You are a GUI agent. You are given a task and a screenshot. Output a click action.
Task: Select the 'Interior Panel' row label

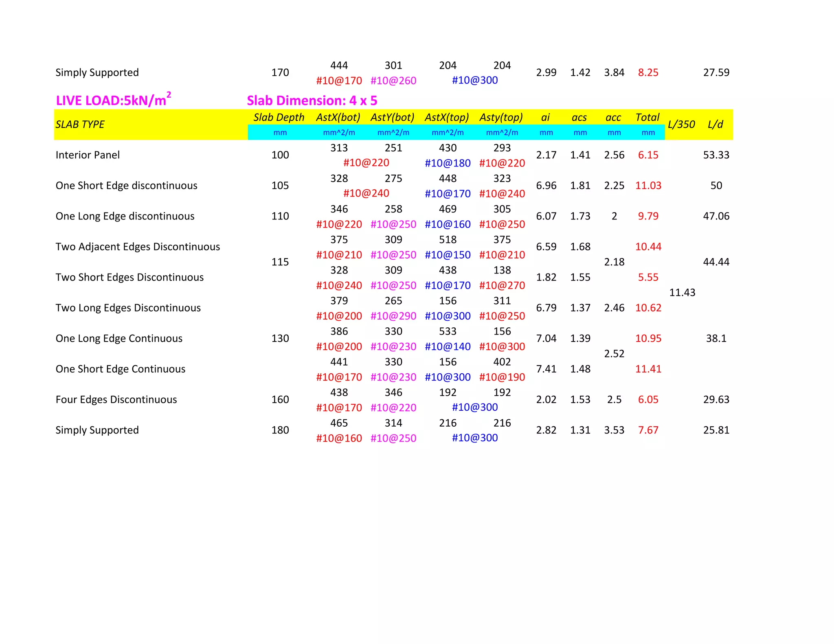88,155
